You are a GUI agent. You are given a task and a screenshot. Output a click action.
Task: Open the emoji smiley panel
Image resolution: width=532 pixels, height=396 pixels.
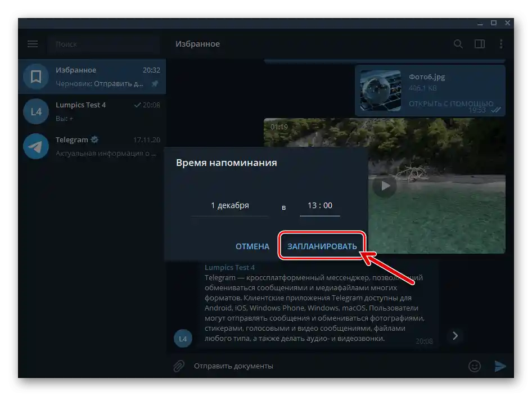(x=474, y=366)
